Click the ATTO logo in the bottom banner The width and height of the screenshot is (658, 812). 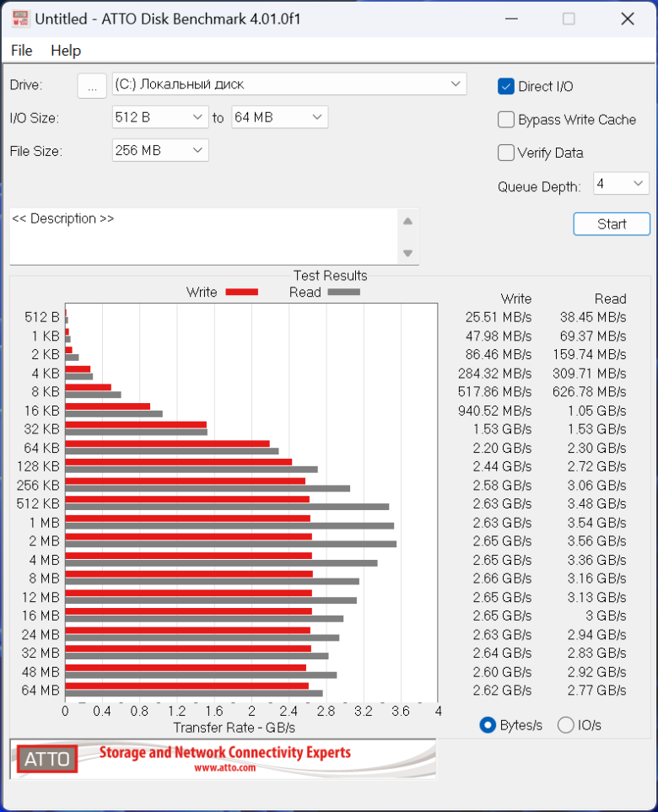pos(47,759)
